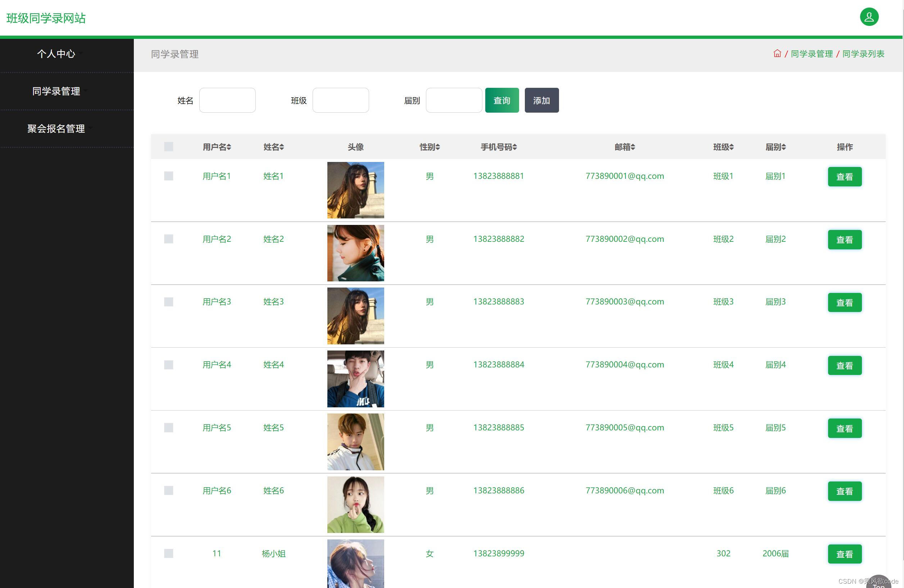Sort by 用户名 column arrows
Image resolution: width=904 pixels, height=588 pixels.
click(229, 148)
